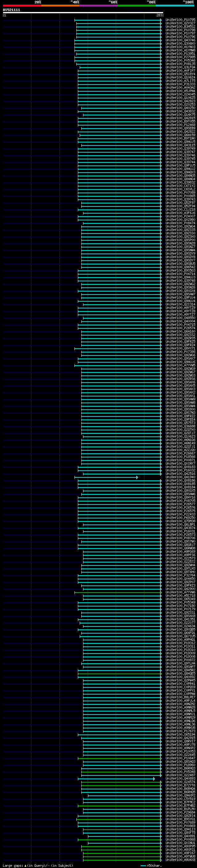Select the row labeled UniRef100_Q9FEE4
Viewport: 197px width, 868px height.
180,419
